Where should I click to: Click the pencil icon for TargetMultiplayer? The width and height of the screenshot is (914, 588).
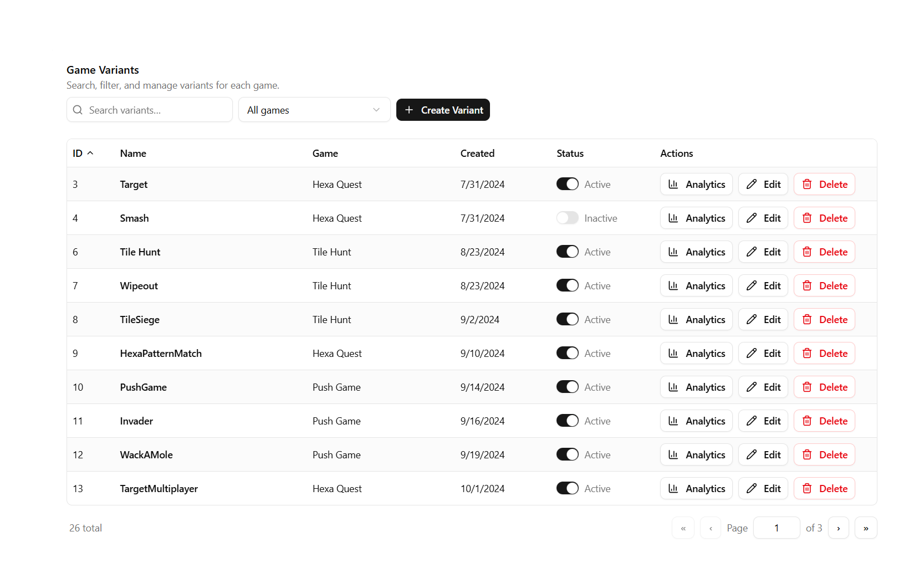[x=752, y=488]
